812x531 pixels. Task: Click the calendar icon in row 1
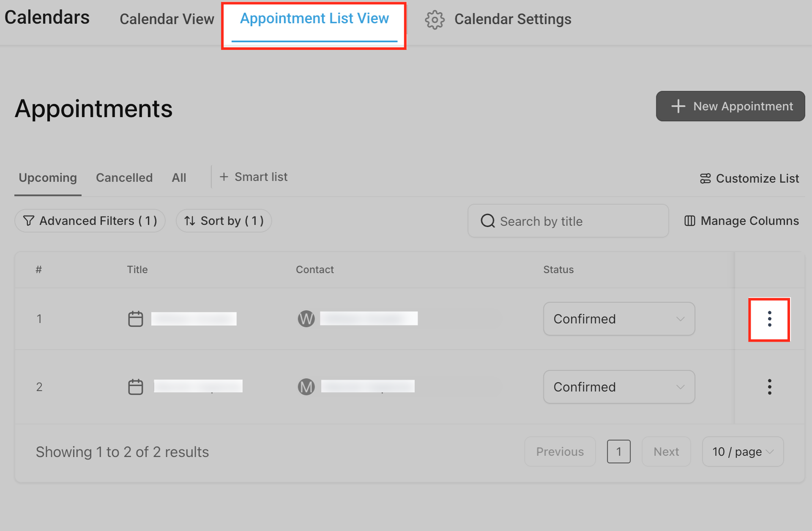pyautogui.click(x=136, y=319)
